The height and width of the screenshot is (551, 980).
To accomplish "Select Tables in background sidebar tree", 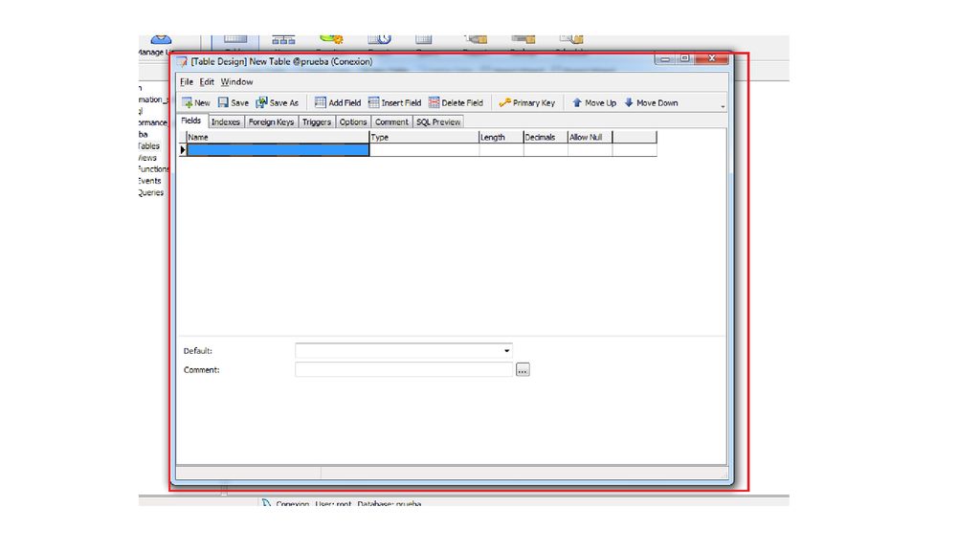I will click(149, 145).
